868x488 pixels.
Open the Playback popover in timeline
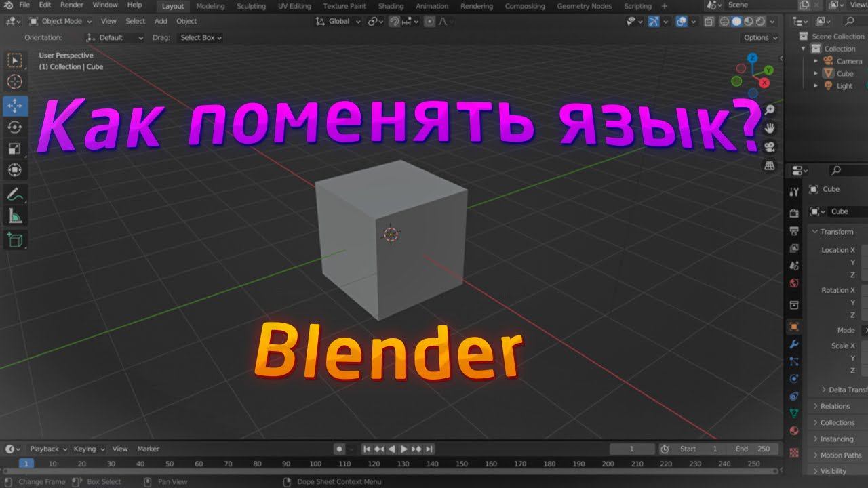48,449
